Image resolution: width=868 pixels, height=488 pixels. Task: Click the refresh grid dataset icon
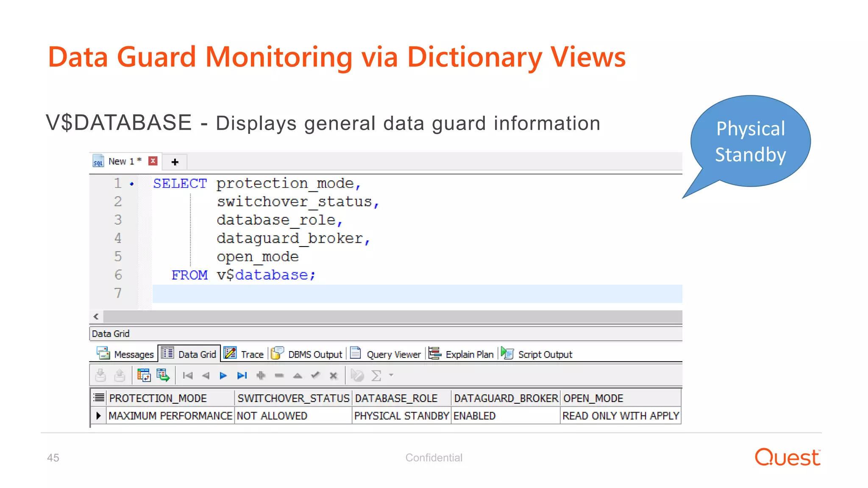pyautogui.click(x=144, y=375)
